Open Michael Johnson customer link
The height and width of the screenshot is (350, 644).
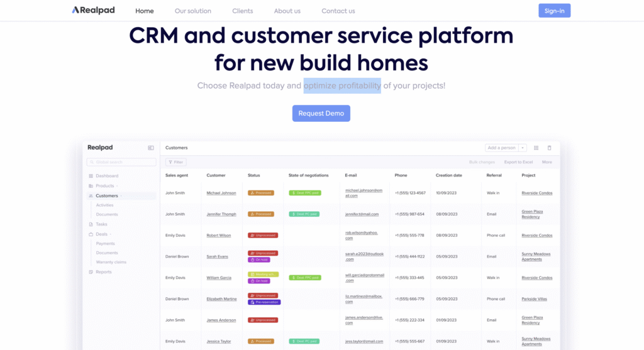(x=221, y=193)
